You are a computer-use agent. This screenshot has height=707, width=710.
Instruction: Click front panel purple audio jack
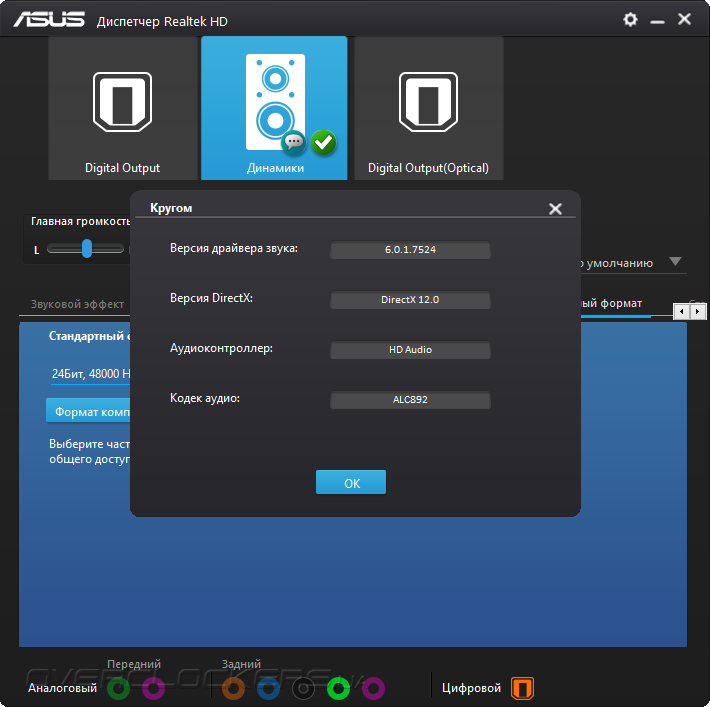(154, 688)
